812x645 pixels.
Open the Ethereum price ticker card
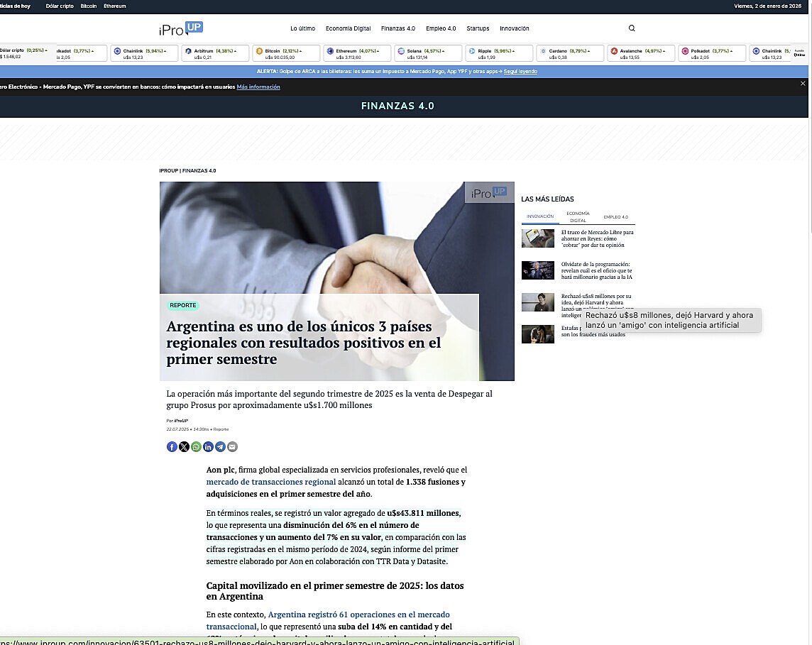[358, 53]
